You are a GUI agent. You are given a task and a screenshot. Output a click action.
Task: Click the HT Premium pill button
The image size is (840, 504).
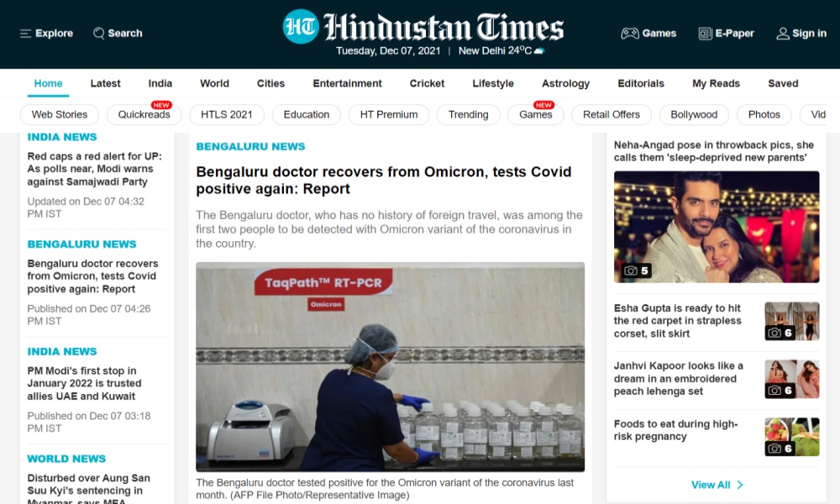click(x=389, y=114)
